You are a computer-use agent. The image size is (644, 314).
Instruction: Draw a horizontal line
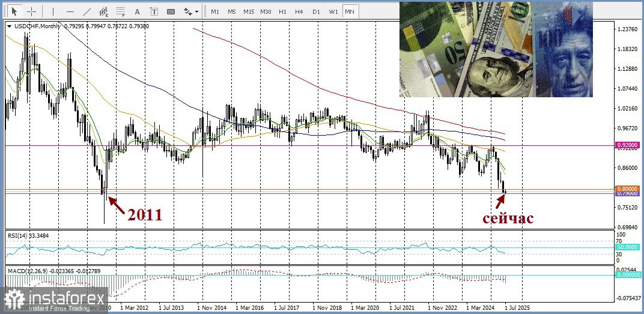(70, 11)
